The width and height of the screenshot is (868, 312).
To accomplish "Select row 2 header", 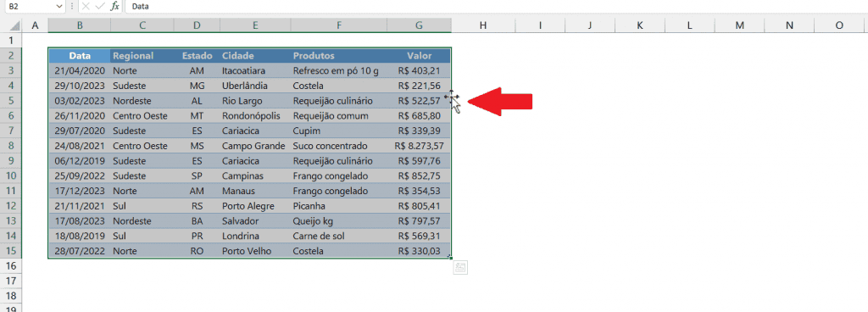I will pos(11,55).
